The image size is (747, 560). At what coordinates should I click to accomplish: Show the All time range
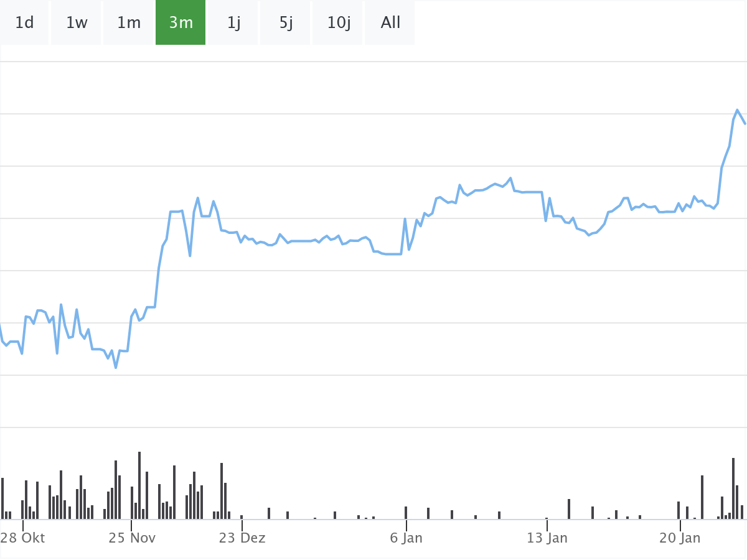click(390, 23)
